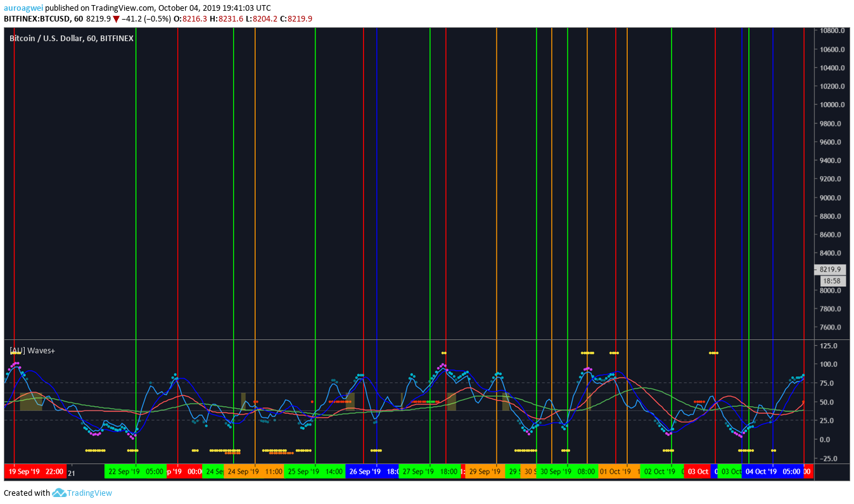Click the orange '01 Oct '19' time label
The width and height of the screenshot is (854, 504).
pos(618,472)
